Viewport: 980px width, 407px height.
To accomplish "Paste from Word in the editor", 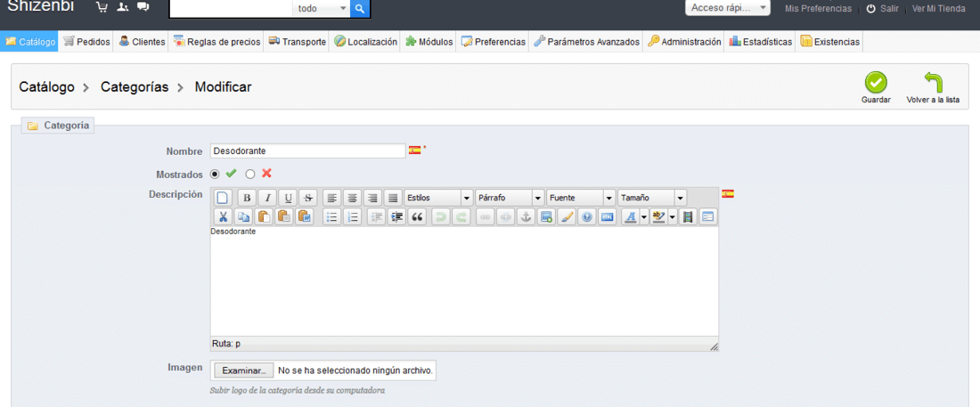I will point(305,217).
